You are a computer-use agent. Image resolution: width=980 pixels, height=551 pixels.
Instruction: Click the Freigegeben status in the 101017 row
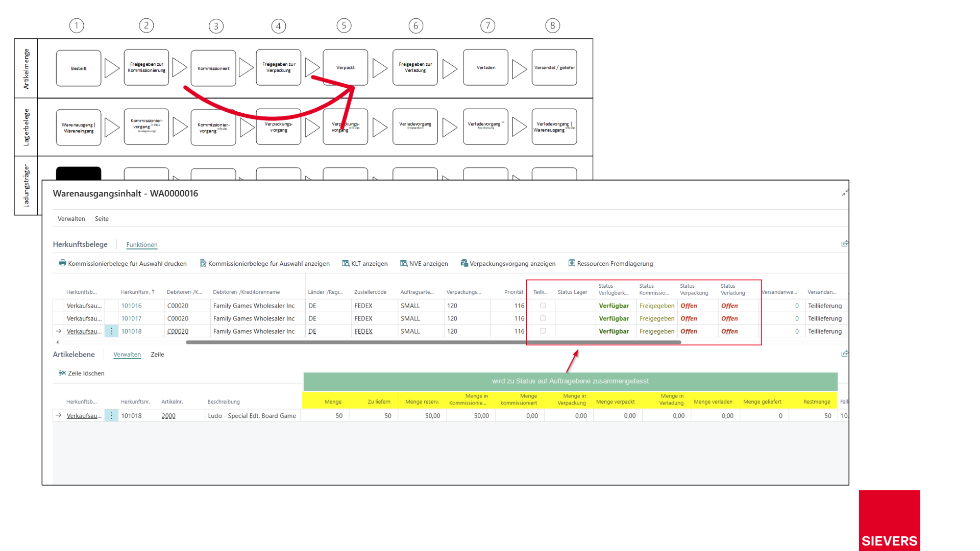click(657, 318)
